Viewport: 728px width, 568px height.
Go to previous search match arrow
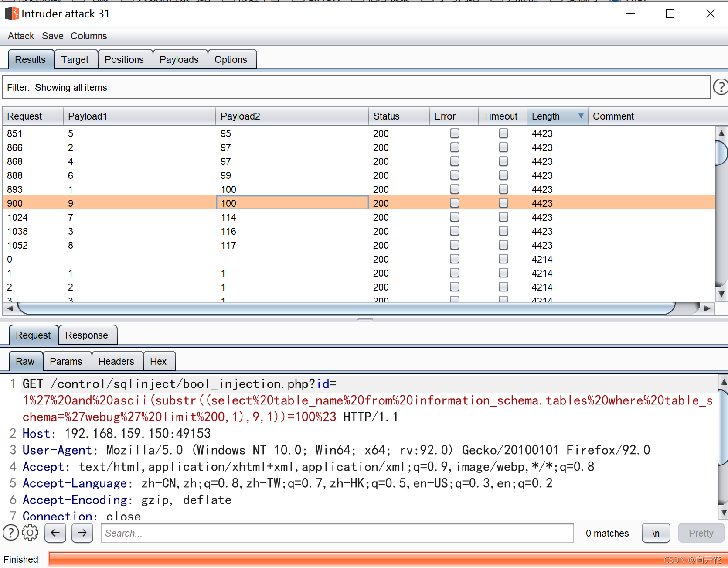coord(55,533)
